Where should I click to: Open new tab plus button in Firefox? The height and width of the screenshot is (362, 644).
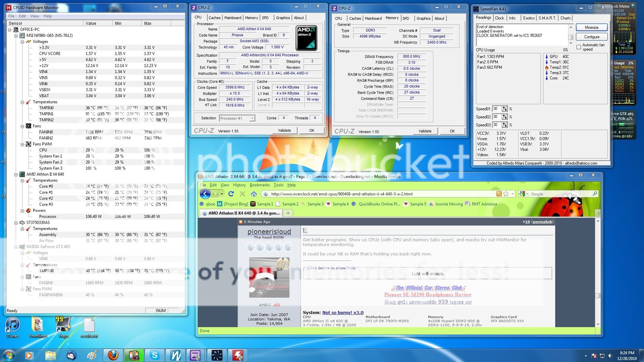(x=288, y=213)
